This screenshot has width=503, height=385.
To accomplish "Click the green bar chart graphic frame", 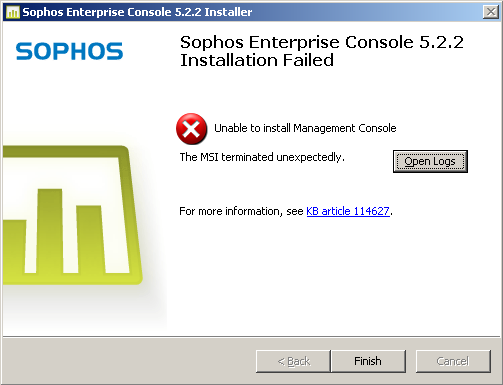I will 72,215.
